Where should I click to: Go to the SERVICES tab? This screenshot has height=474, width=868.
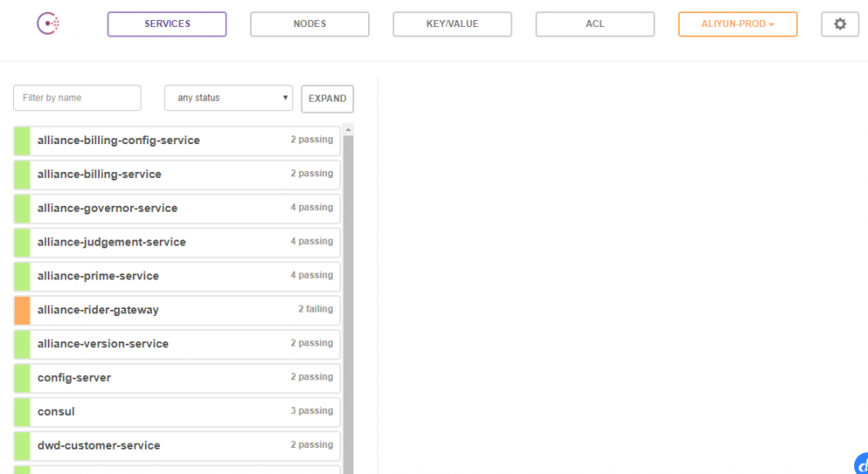point(167,24)
